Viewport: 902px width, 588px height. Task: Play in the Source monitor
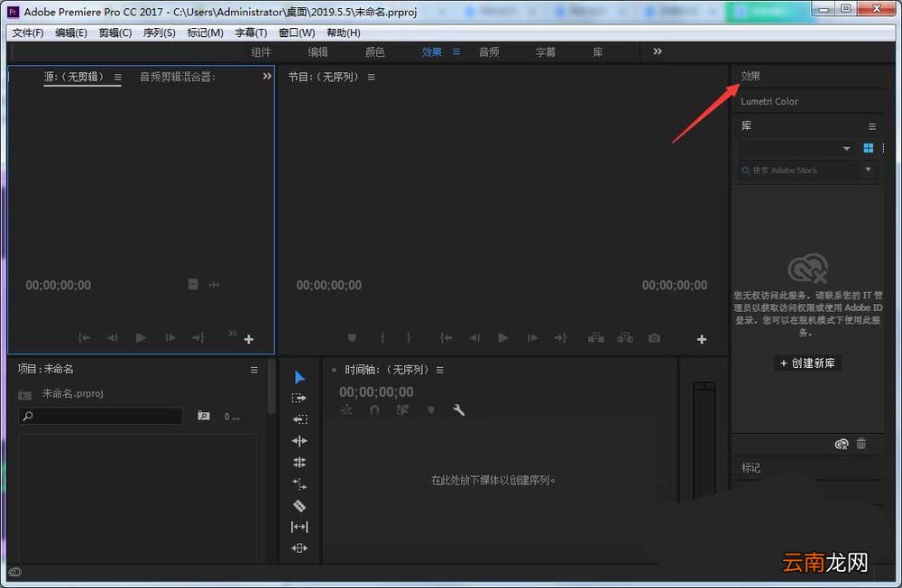point(141,337)
